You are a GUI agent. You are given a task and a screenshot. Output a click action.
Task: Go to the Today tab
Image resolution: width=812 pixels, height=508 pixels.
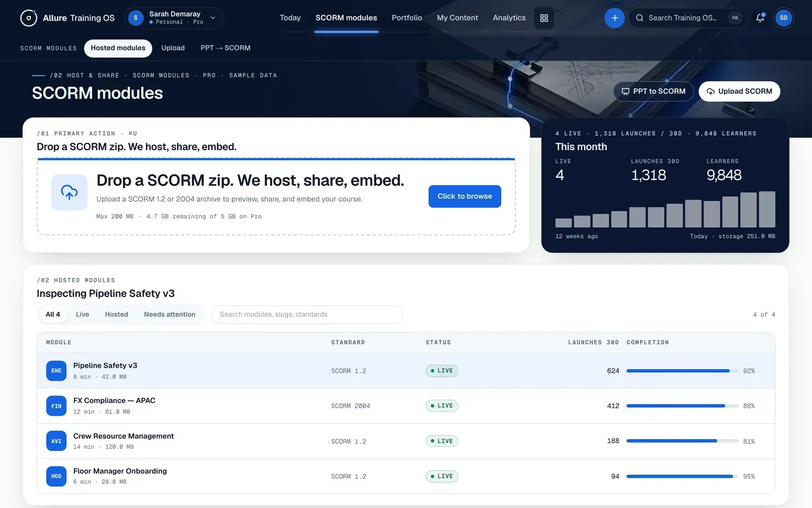290,18
